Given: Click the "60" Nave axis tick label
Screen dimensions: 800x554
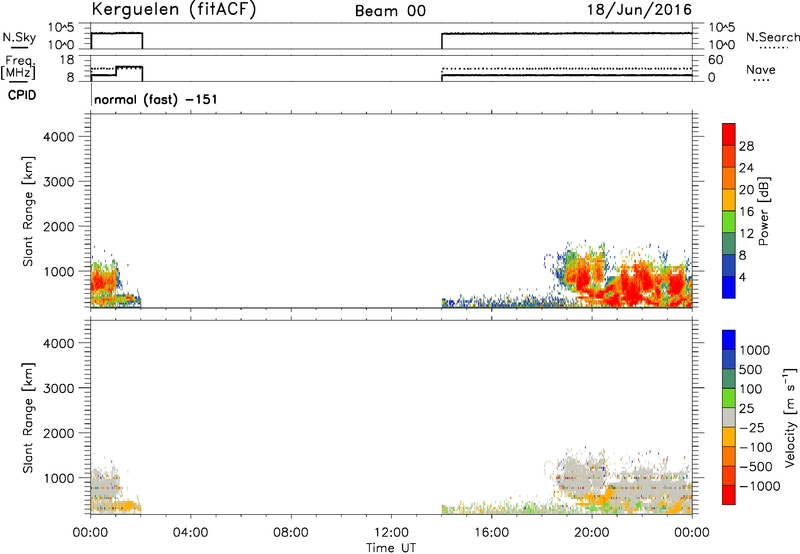Looking at the screenshot, I should click(715, 60).
